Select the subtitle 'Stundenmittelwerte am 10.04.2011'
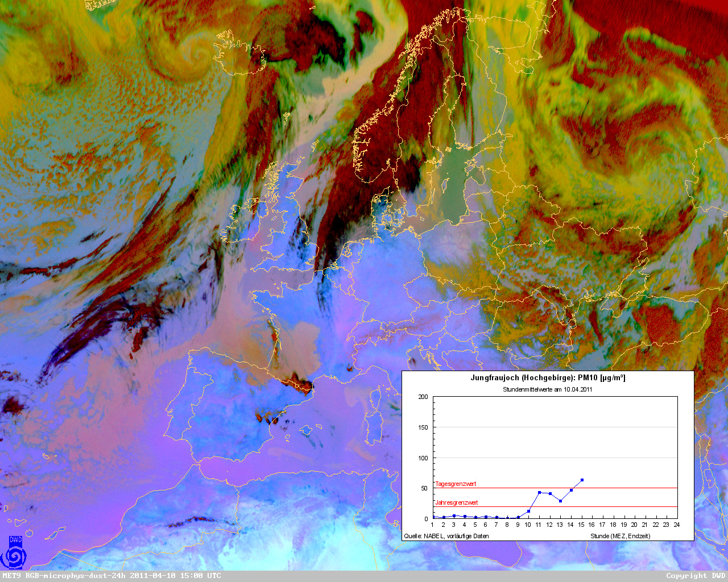Screen dimensions: 728x582 tap(548, 389)
